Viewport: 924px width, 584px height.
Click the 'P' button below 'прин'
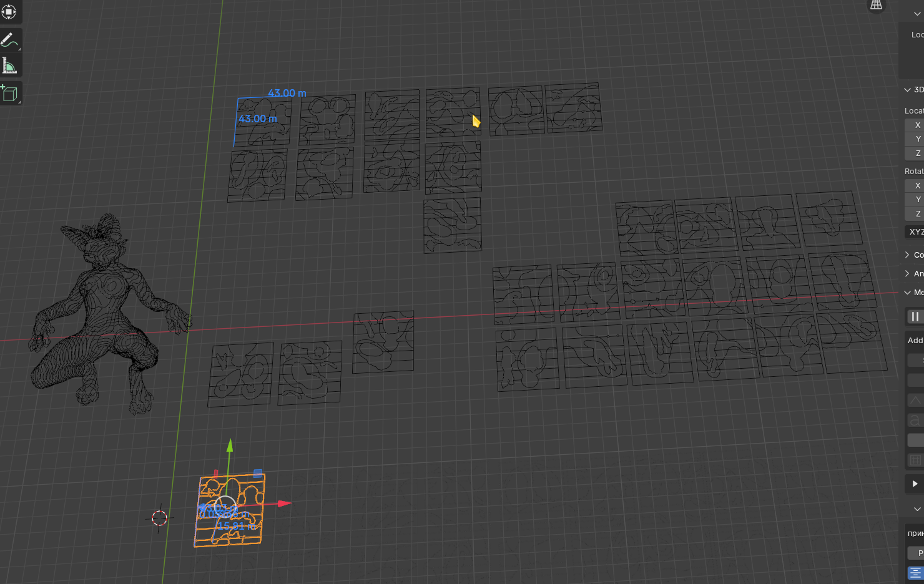[x=916, y=553]
